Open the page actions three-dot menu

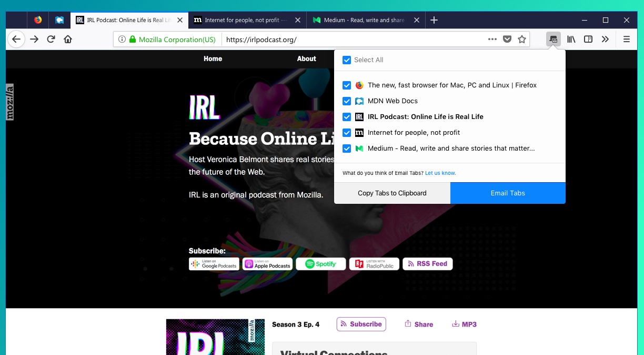point(492,39)
